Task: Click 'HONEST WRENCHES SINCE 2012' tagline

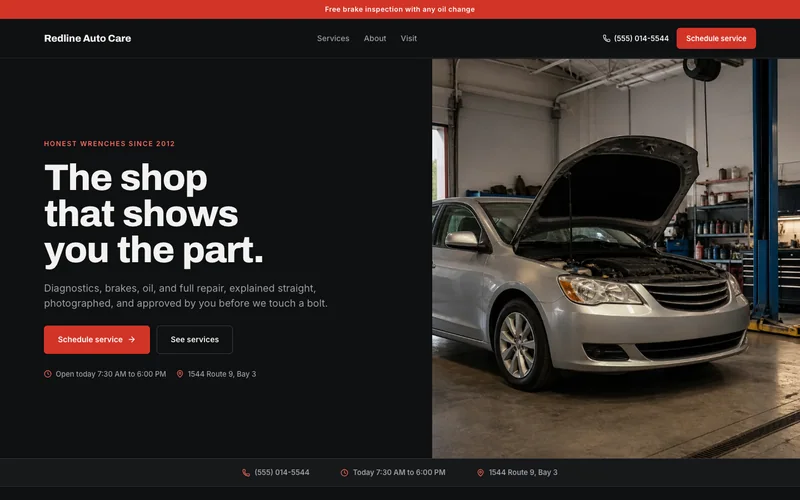Action: click(109, 144)
